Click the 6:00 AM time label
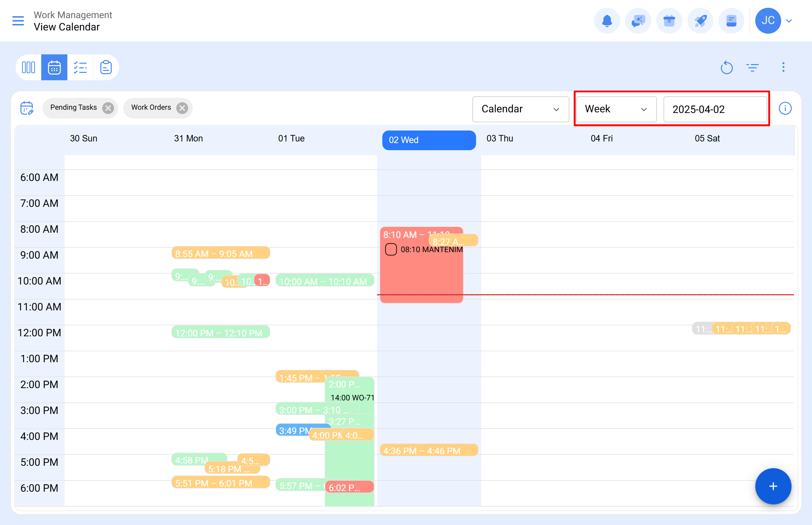812x525 pixels. point(39,178)
